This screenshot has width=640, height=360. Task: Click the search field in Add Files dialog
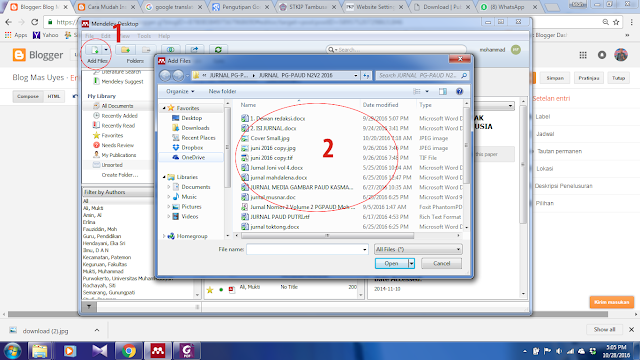point(422,76)
